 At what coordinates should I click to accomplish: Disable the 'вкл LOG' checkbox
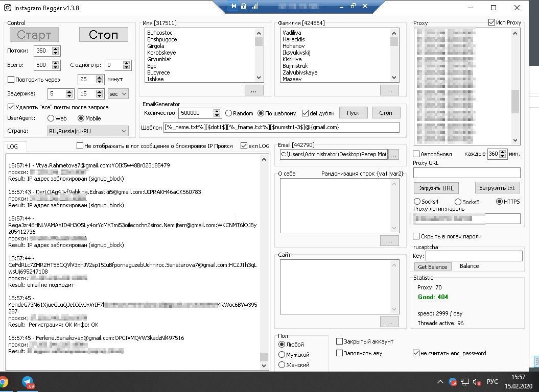click(244, 146)
